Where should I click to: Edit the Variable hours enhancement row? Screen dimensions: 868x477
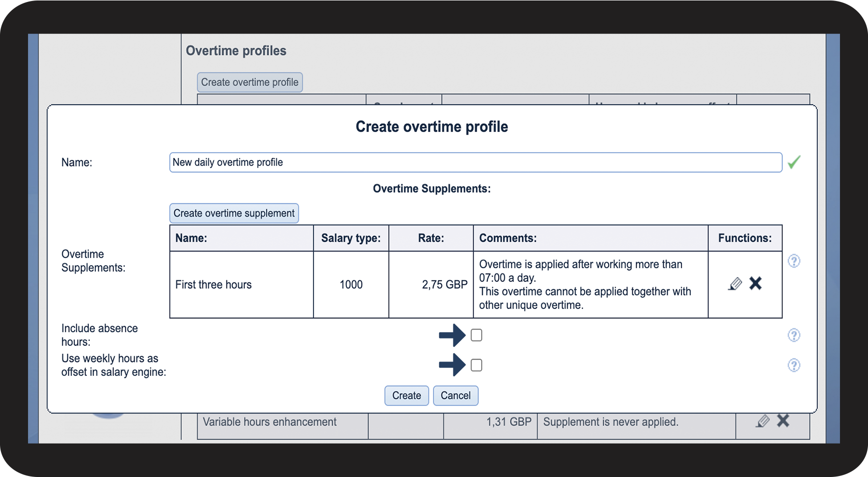click(x=762, y=421)
